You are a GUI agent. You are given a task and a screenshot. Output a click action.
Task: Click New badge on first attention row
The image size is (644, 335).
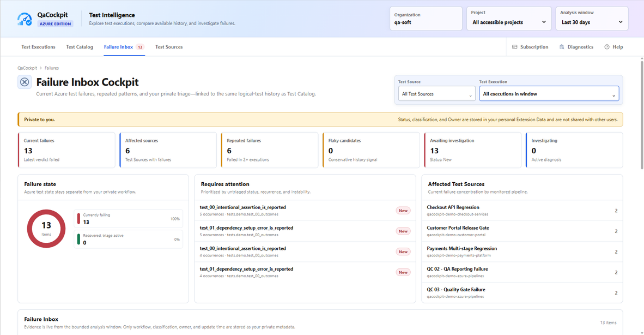click(x=403, y=211)
